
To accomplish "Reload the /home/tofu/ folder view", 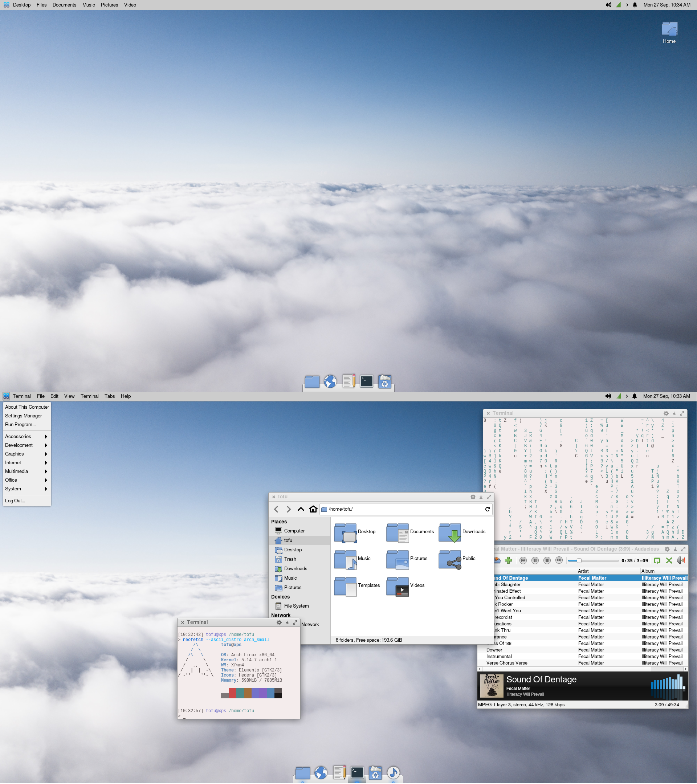I will tap(487, 509).
